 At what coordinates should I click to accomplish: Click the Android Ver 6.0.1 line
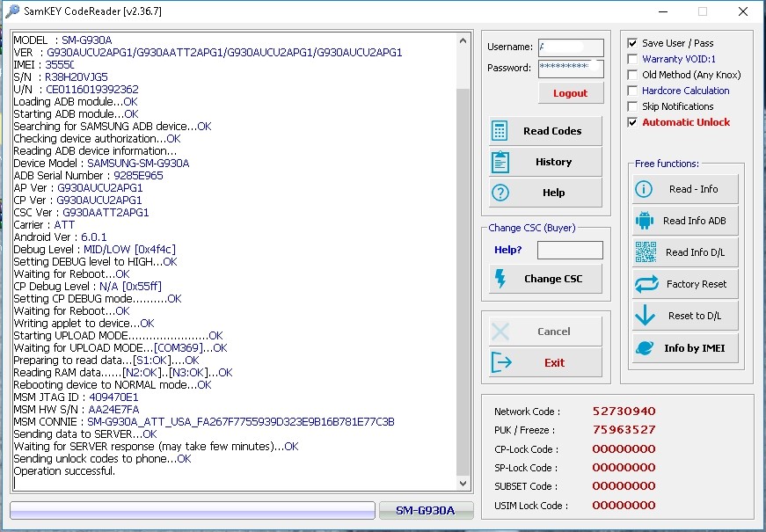click(60, 237)
